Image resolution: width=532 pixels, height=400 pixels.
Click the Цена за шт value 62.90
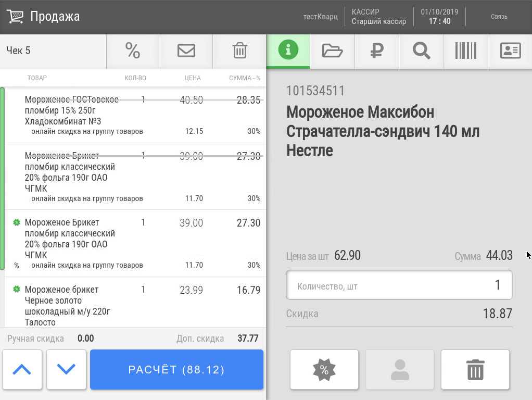(x=347, y=255)
